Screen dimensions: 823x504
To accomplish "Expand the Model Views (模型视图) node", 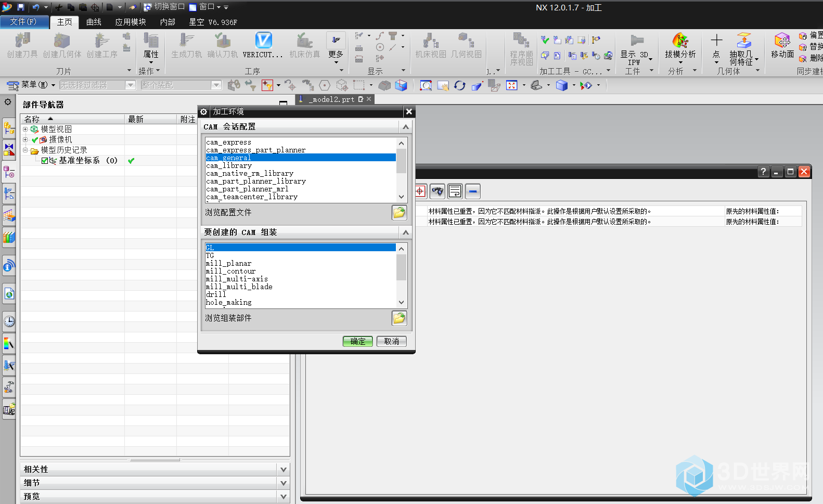I will (25, 129).
